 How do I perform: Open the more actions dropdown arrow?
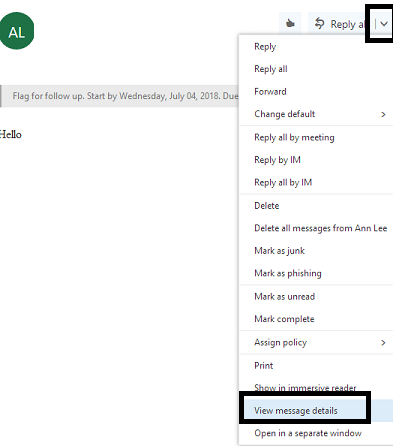tap(384, 24)
